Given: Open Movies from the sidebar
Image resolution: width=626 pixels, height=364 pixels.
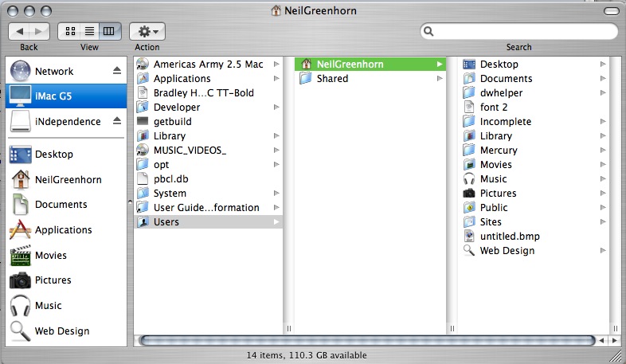Looking at the screenshot, I should coord(66,256).
